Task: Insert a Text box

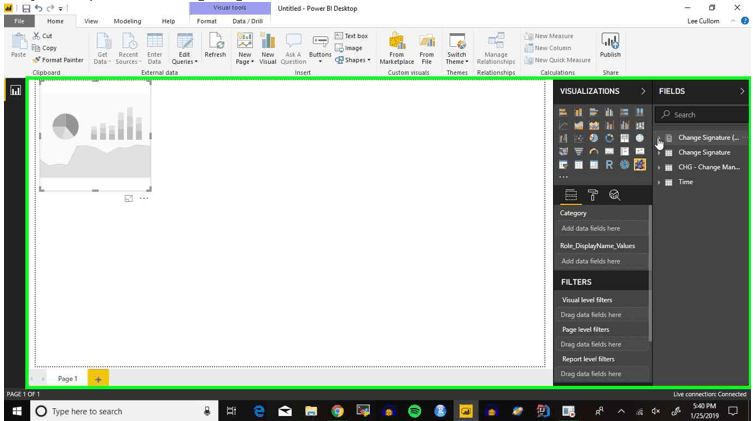Action: pos(351,36)
